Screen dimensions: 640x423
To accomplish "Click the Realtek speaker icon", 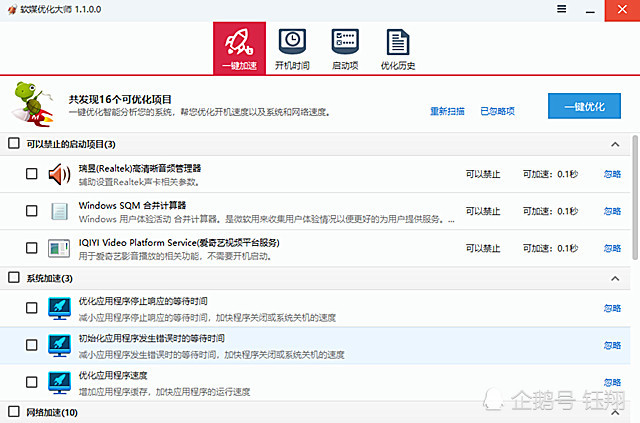I will tap(59, 174).
